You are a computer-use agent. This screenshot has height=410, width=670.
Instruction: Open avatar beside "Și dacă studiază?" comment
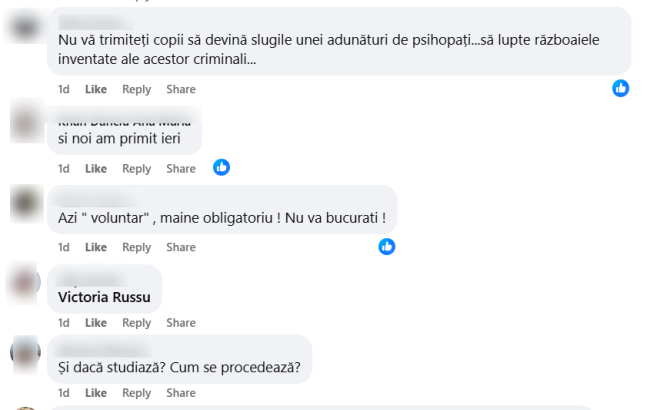pyautogui.click(x=24, y=352)
